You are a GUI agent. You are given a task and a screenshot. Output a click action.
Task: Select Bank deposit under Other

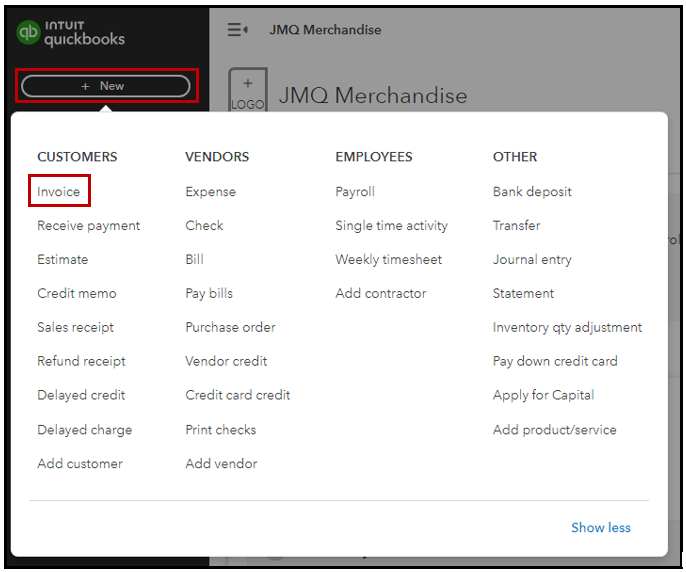532,191
